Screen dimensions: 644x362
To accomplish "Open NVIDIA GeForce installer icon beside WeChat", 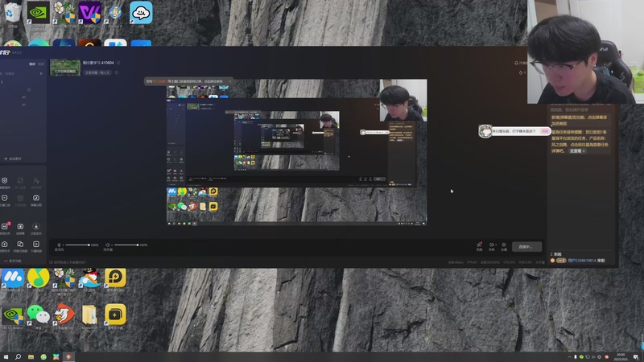I will 13,315.
